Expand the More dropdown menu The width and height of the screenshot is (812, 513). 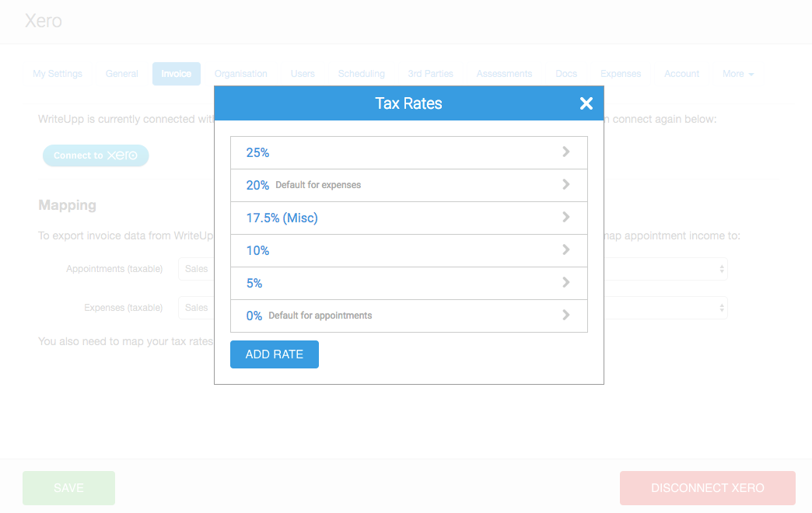(x=737, y=74)
